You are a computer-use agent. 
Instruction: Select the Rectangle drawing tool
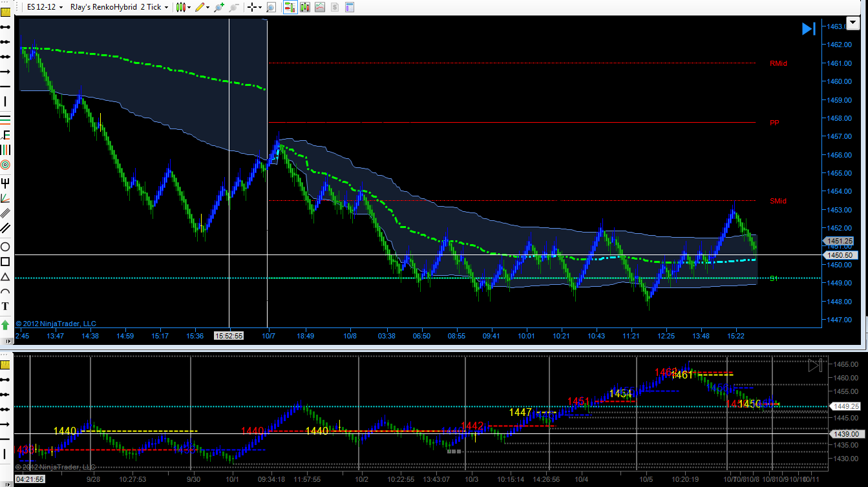pos(5,262)
